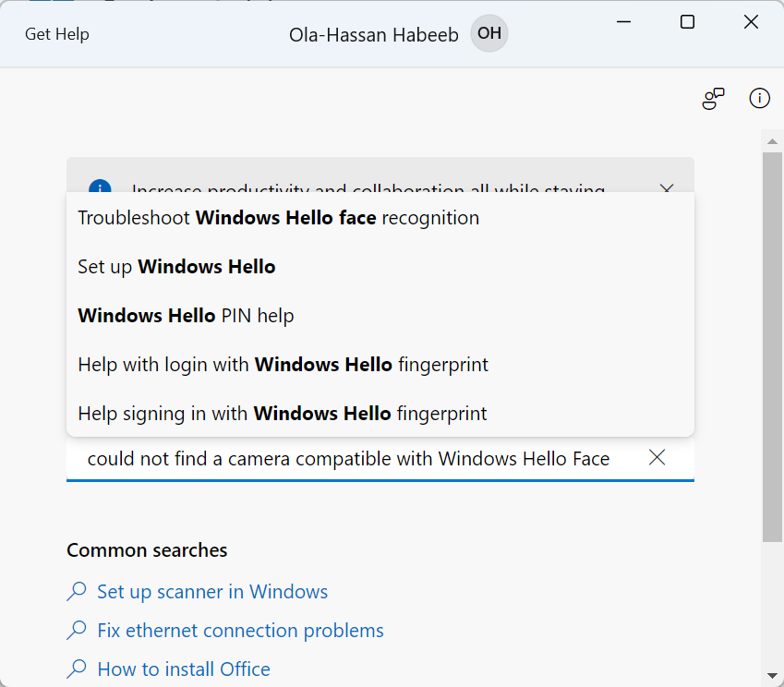Click the magnifier beside Fix ethernet connection
Image resolution: width=784 pixels, height=687 pixels.
[x=77, y=630]
